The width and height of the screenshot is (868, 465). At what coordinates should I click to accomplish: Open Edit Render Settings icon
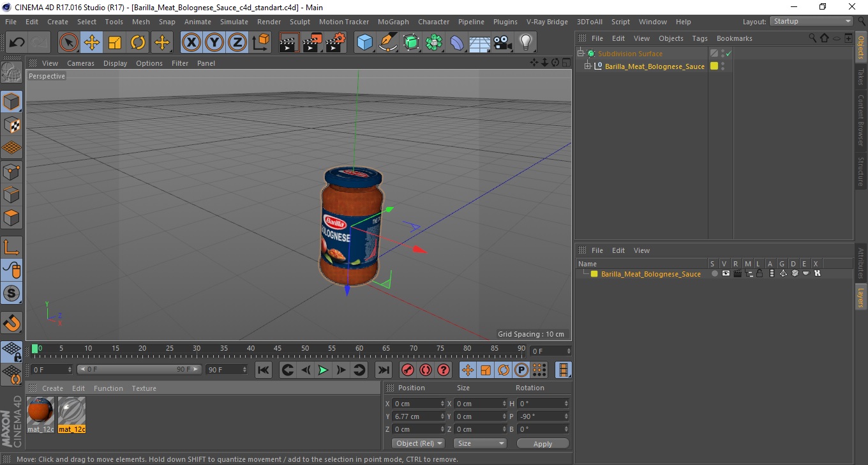click(x=336, y=43)
